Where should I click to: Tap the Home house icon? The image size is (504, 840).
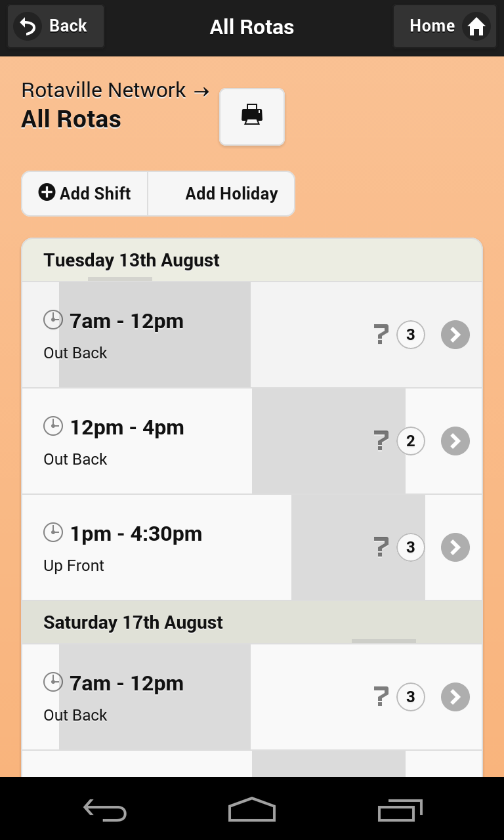pyautogui.click(x=477, y=26)
